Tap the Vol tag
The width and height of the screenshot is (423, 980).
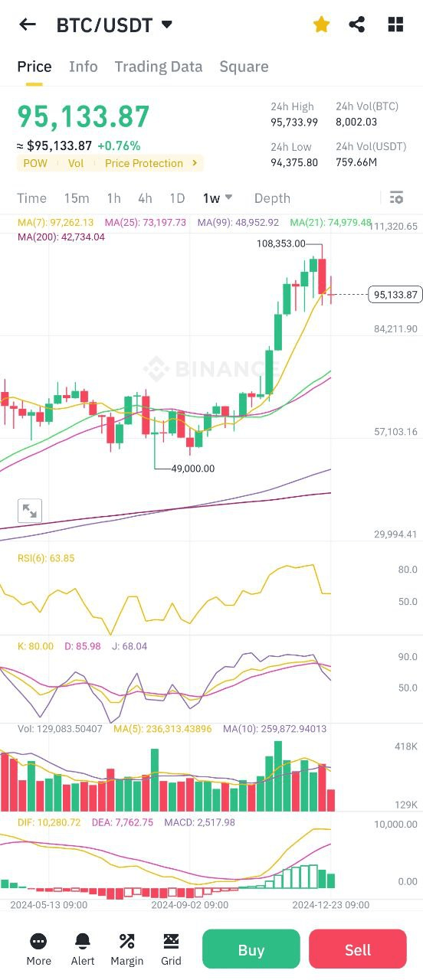76,163
